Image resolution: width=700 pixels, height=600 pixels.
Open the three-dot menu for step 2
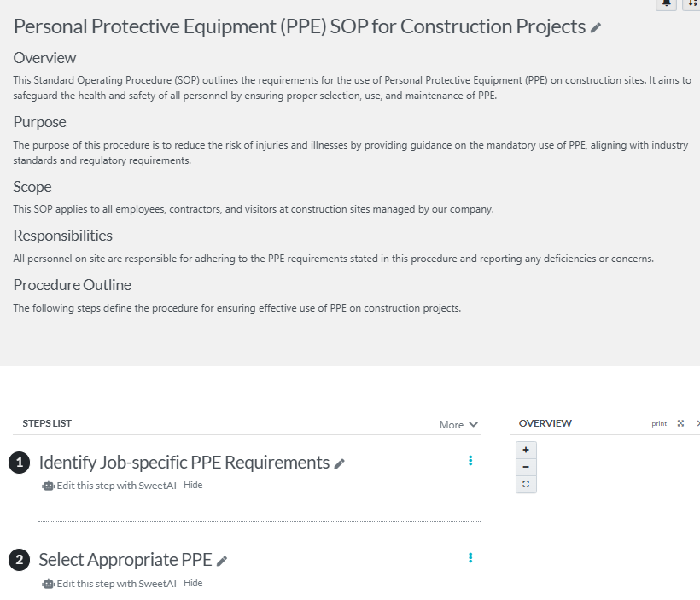coord(470,558)
